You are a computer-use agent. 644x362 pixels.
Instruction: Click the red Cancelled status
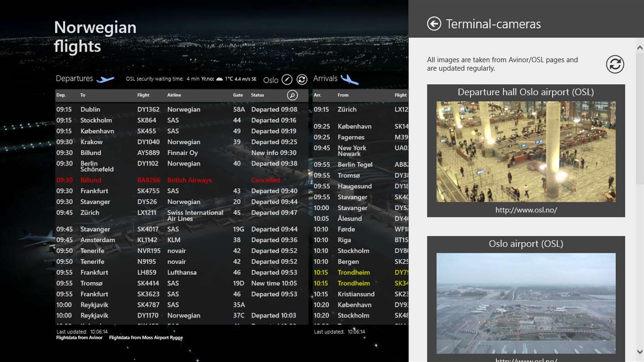tap(266, 180)
